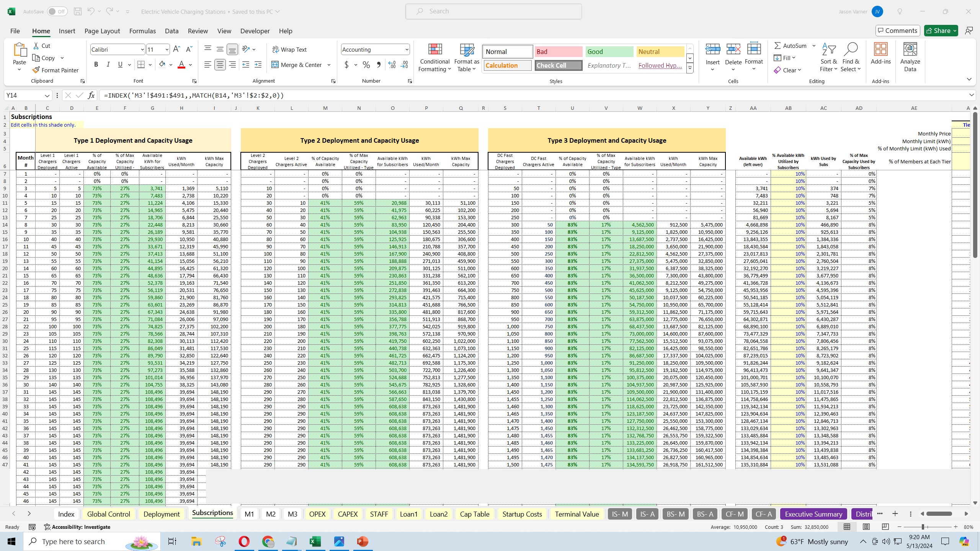Screen dimensions: 980x551
Task: Switch to Page Break Preview view icon
Action: tap(885, 527)
